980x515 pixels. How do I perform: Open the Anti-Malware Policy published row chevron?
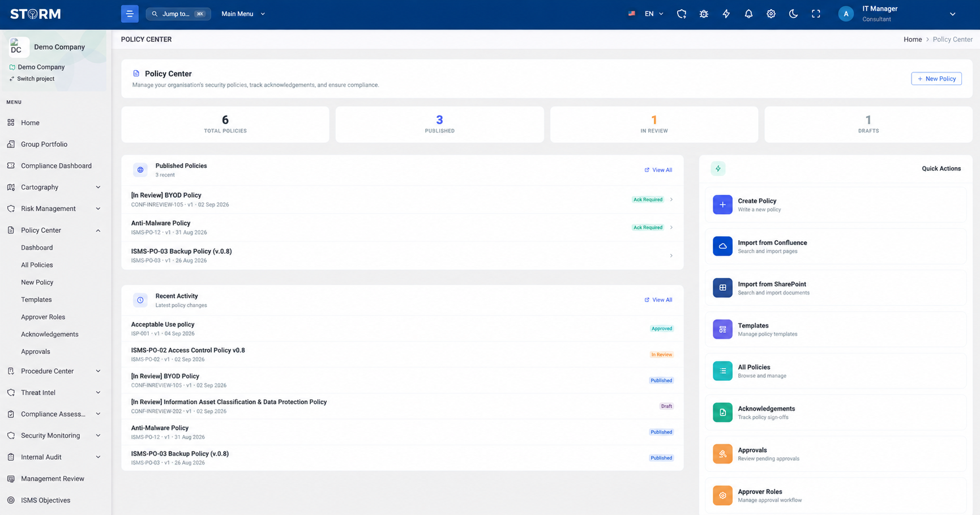coord(671,227)
